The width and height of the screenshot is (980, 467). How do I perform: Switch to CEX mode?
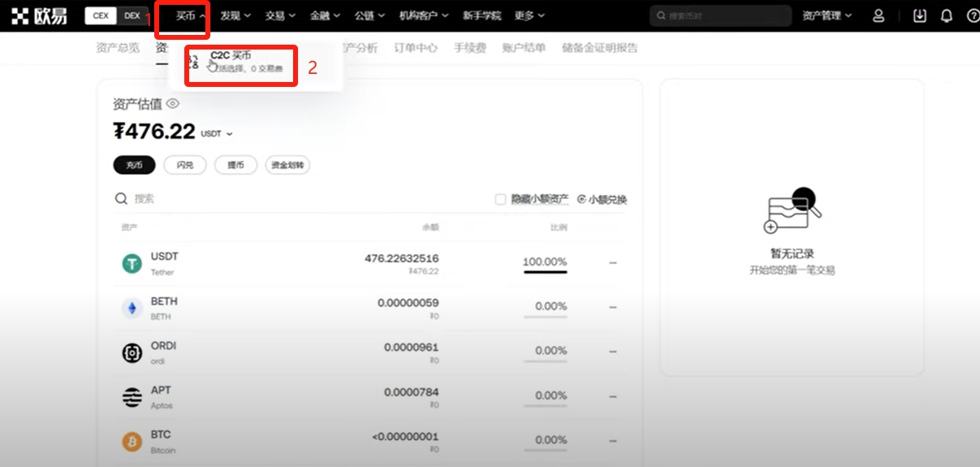click(101, 15)
